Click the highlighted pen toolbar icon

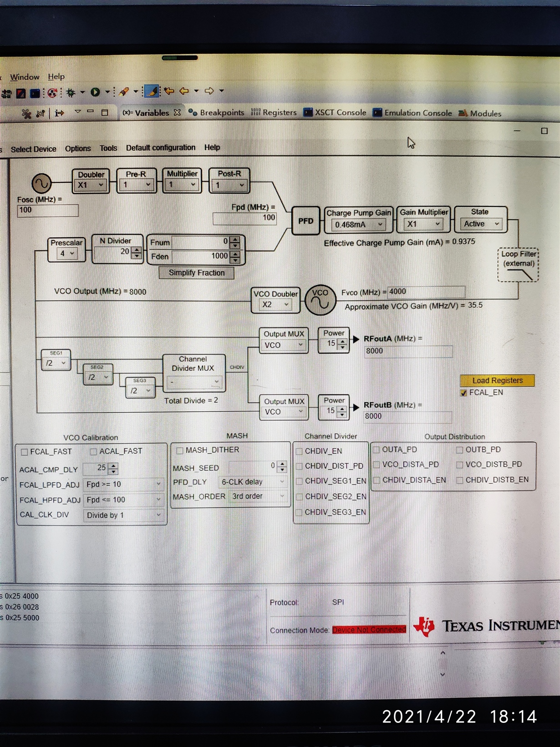pyautogui.click(x=152, y=91)
